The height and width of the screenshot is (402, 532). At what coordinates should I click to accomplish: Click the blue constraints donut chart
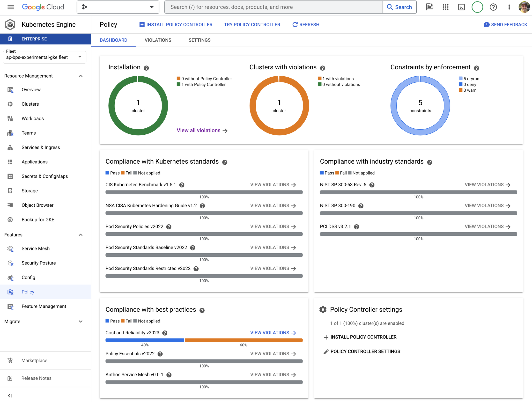[420, 106]
